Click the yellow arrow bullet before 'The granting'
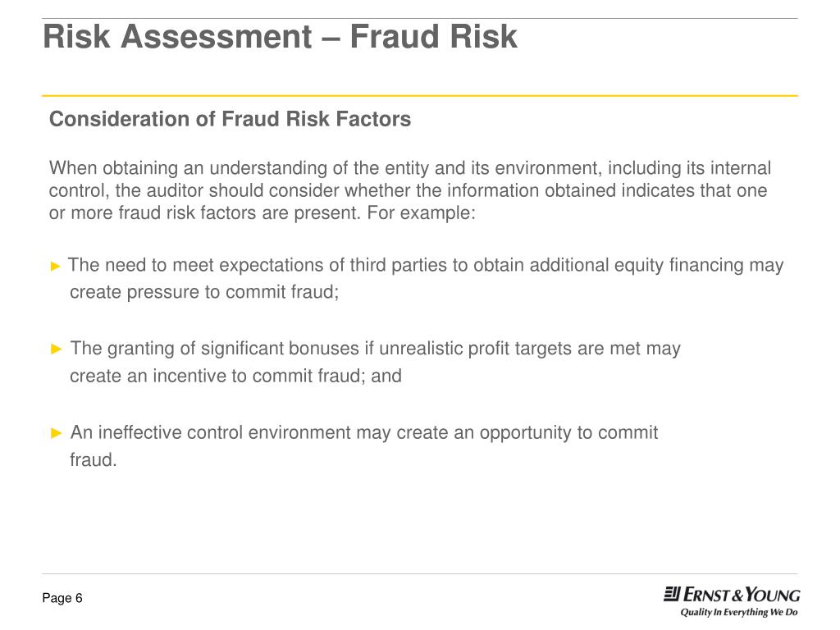The height and width of the screenshot is (630, 840). [57, 349]
